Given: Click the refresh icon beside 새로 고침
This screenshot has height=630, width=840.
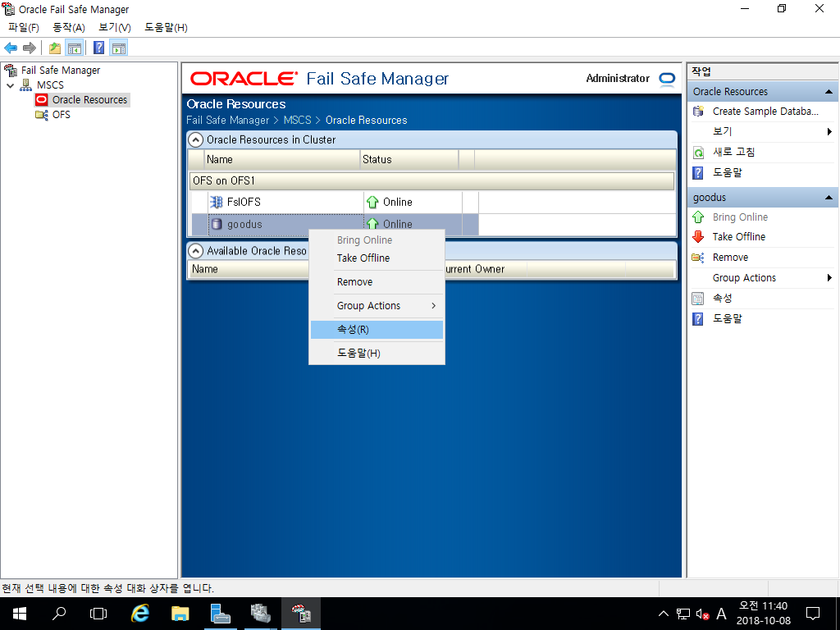Looking at the screenshot, I should tap(698, 153).
